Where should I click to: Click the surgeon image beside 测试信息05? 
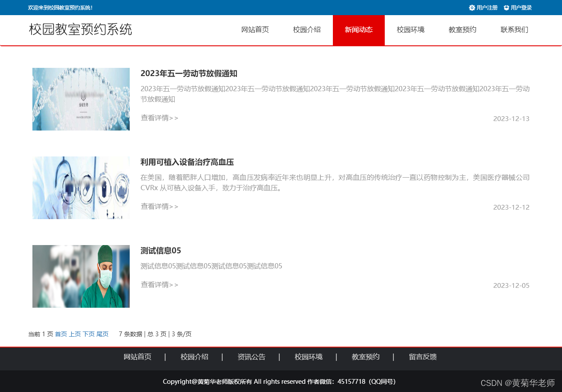[x=81, y=276]
